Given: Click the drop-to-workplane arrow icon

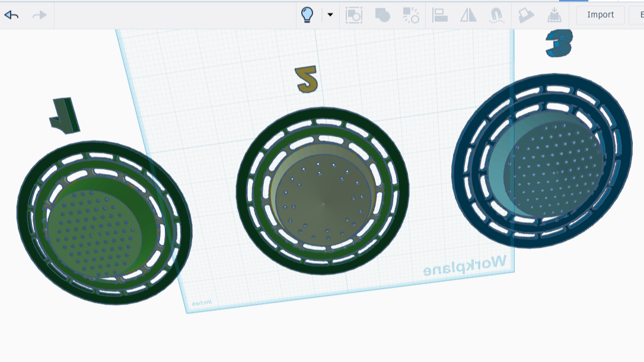Looking at the screenshot, I should [x=554, y=15].
